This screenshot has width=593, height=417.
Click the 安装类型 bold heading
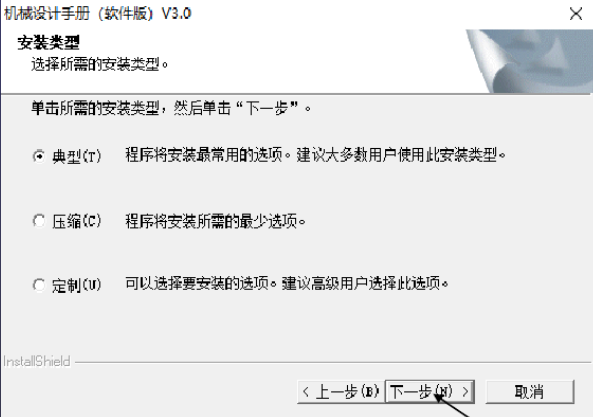tap(48, 42)
